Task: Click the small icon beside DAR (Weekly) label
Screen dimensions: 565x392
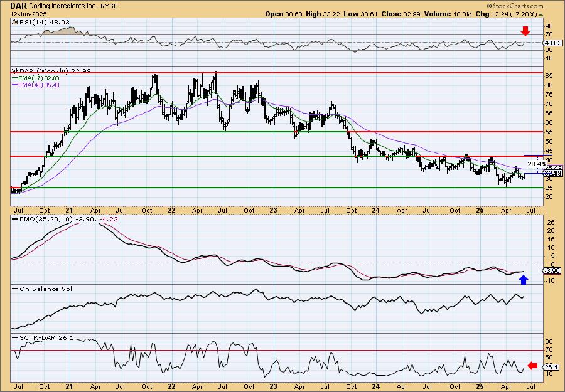Action: (14, 70)
